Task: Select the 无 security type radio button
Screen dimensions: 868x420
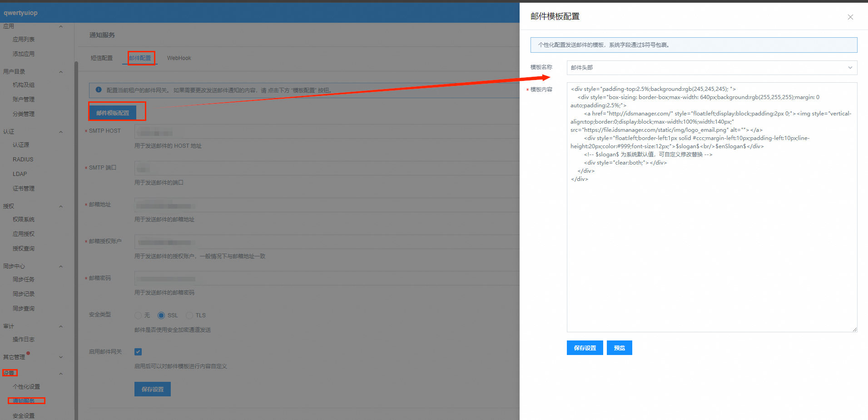Action: point(138,315)
